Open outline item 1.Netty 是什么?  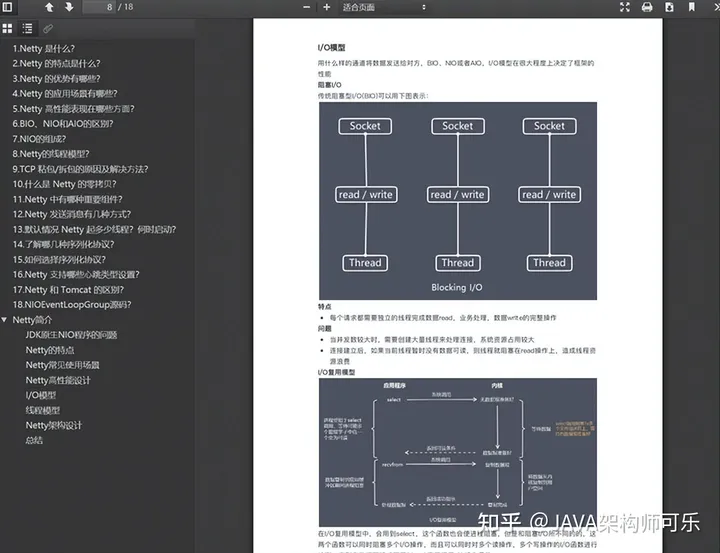[x=44, y=49]
